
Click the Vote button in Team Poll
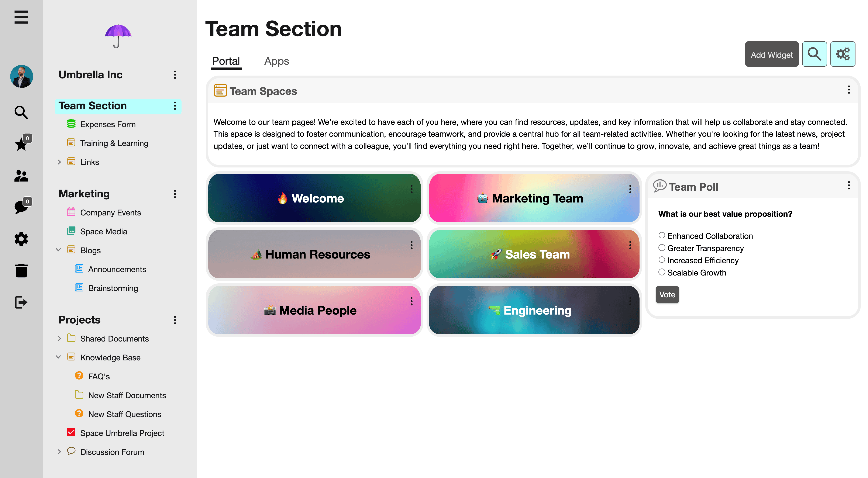(x=667, y=294)
